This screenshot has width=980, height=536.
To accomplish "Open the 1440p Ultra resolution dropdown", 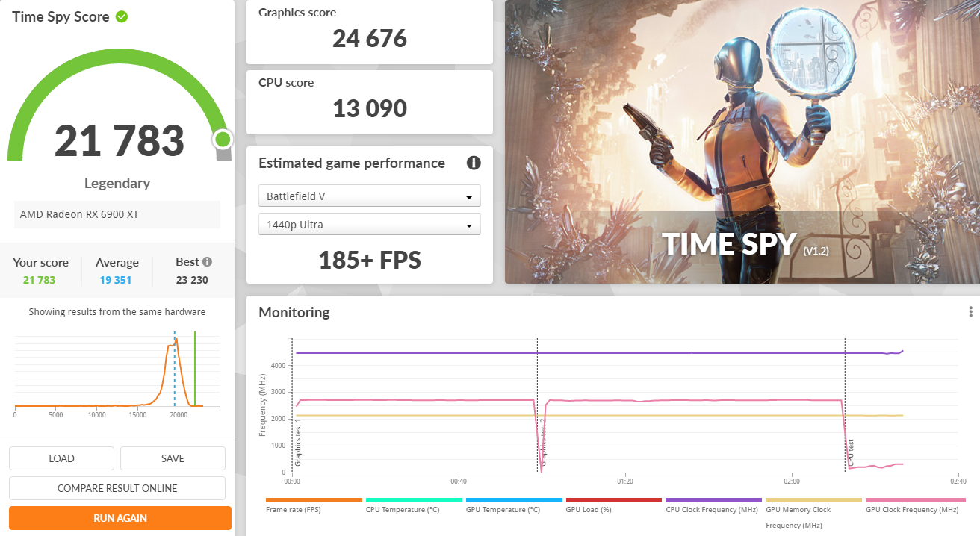I will pyautogui.click(x=370, y=225).
